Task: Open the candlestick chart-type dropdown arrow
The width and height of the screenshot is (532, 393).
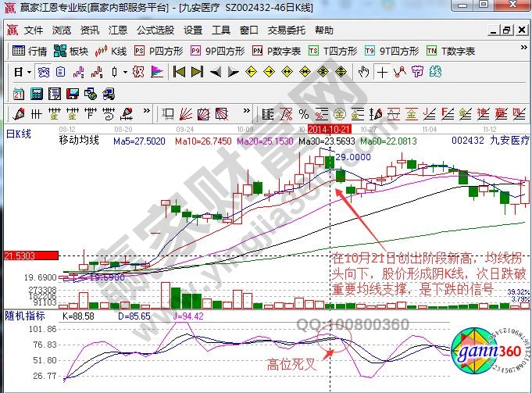Action: (x=126, y=73)
